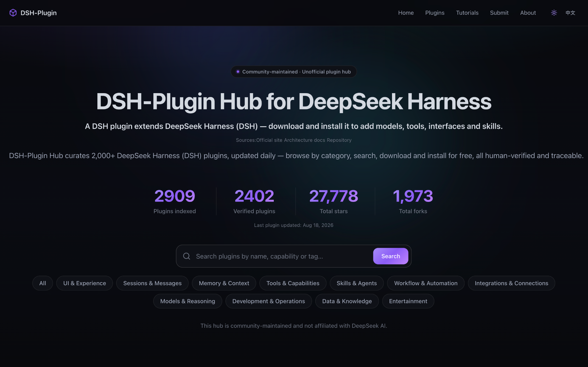The image size is (588, 367).
Task: Select the All category filter
Action: [x=43, y=283]
